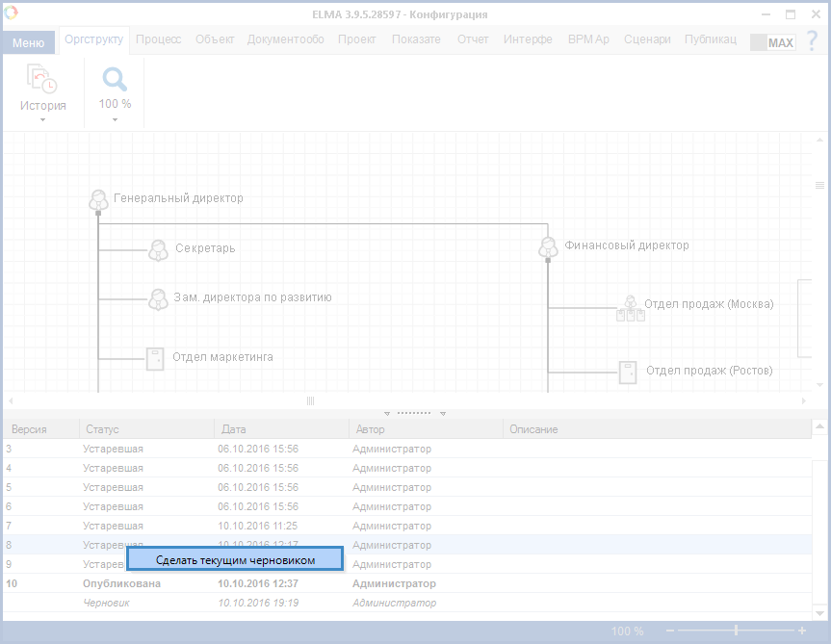Click the History (История) icon

(41, 80)
